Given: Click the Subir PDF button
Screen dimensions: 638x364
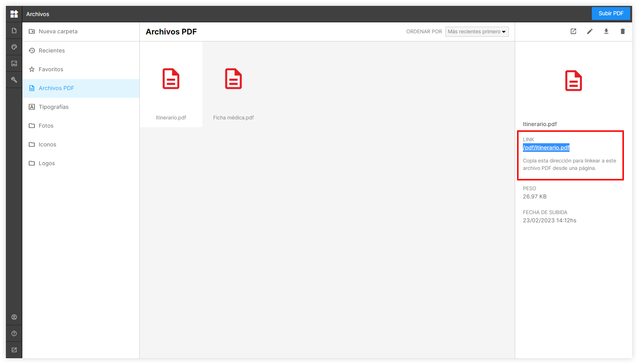Looking at the screenshot, I should click(611, 13).
